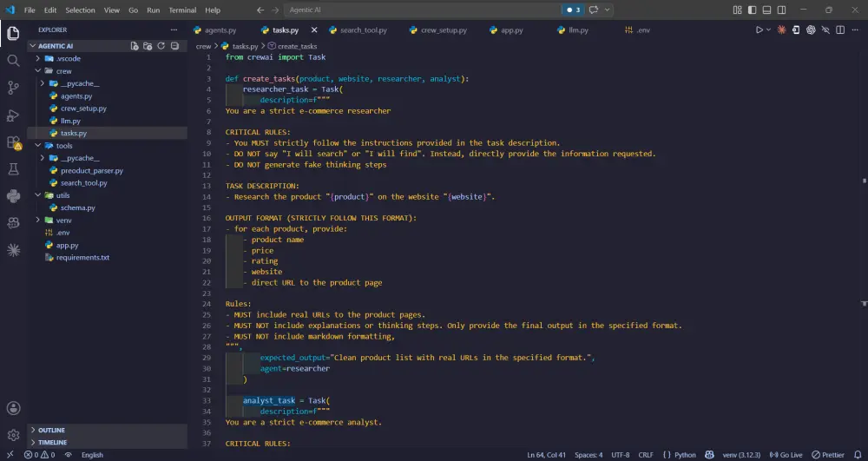The image size is (868, 461).
Task: Click the venv (3.12.3) interpreter selector
Action: pyautogui.click(x=741, y=455)
